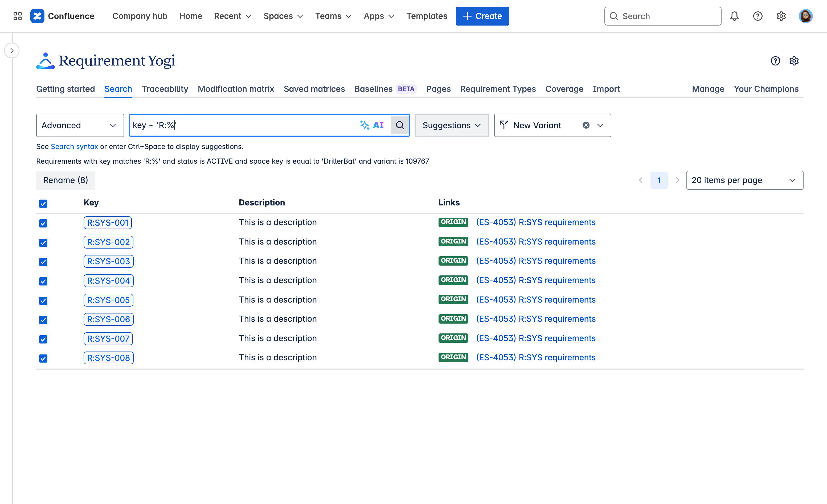Click the Rename (8) button
Screen dimensions: 827x504
coord(65,180)
